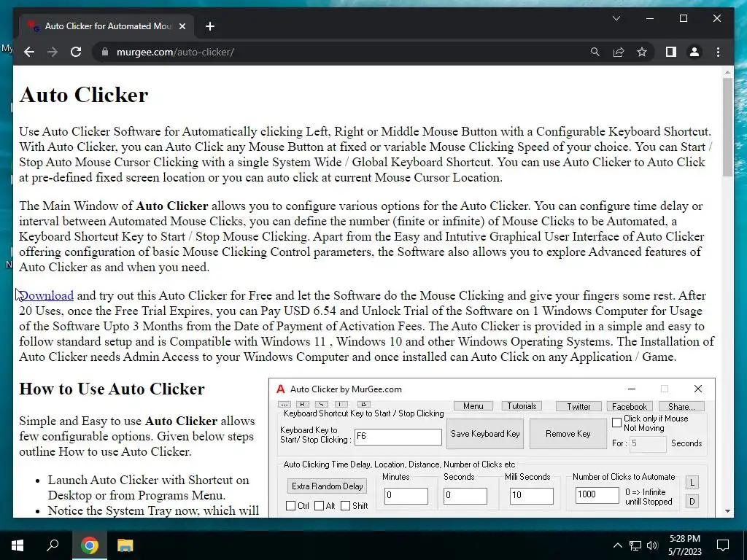Image resolution: width=747 pixels, height=560 pixels.
Task: Open a new browser tab
Action: point(210,26)
